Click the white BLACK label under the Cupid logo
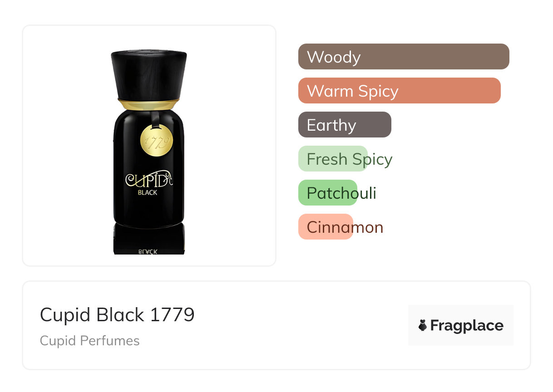 point(148,192)
